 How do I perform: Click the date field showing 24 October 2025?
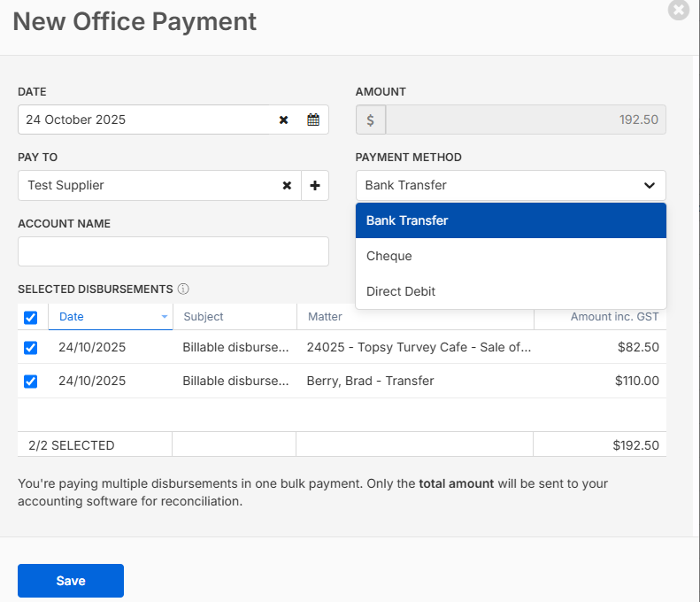click(142, 120)
